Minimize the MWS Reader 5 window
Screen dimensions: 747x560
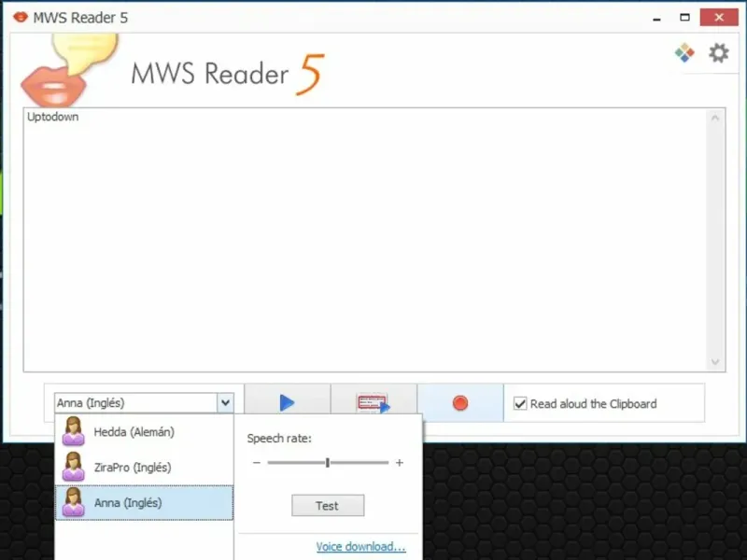(657, 18)
